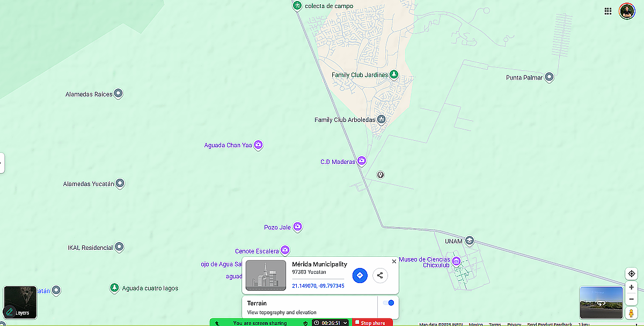Open the Google apps grid icon
This screenshot has width=644, height=326.
(608, 11)
